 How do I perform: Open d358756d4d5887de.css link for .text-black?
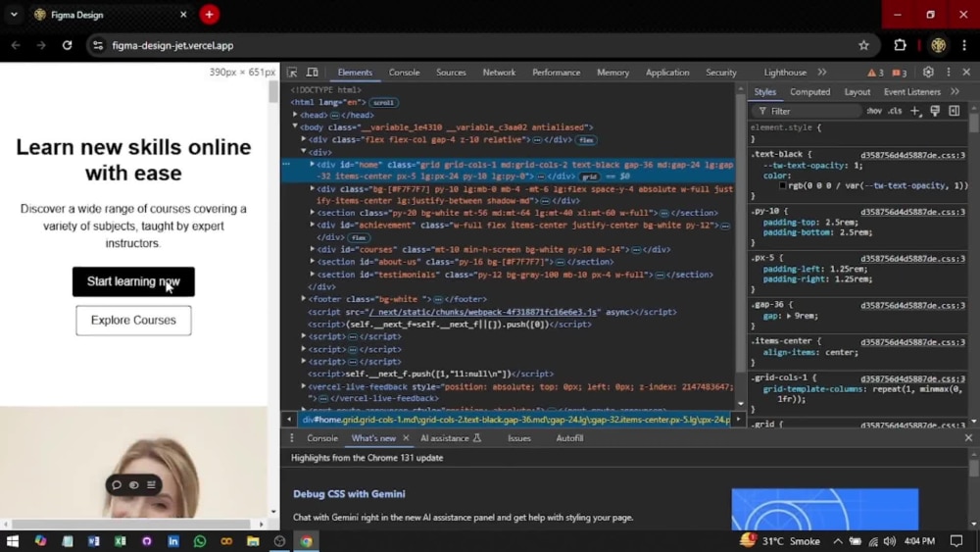[912, 155]
